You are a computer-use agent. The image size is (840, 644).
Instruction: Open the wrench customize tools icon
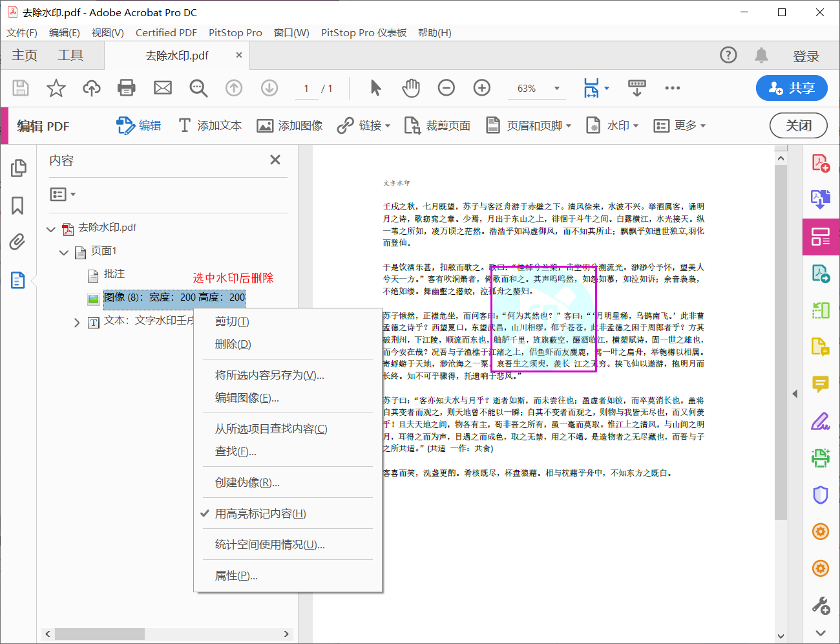(x=821, y=606)
